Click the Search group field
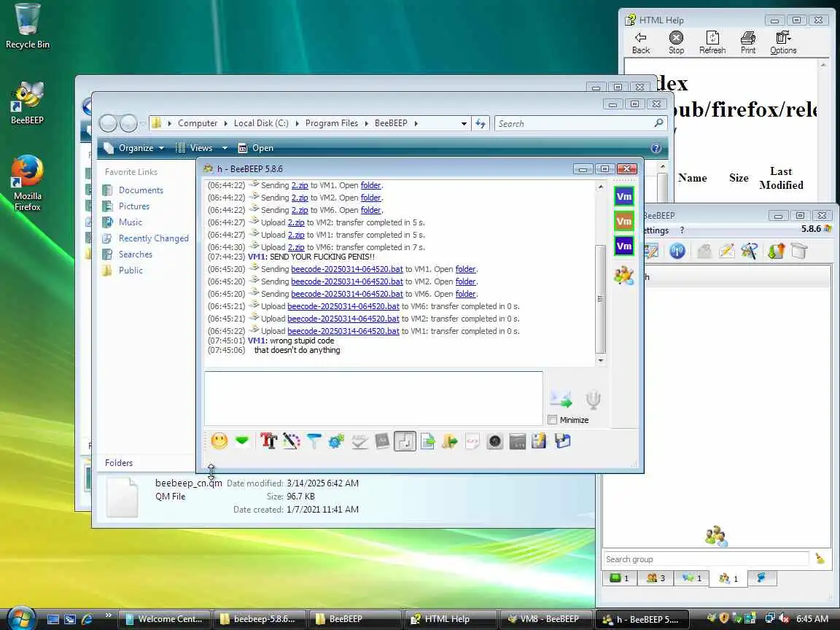The width and height of the screenshot is (840, 630). pyautogui.click(x=706, y=559)
